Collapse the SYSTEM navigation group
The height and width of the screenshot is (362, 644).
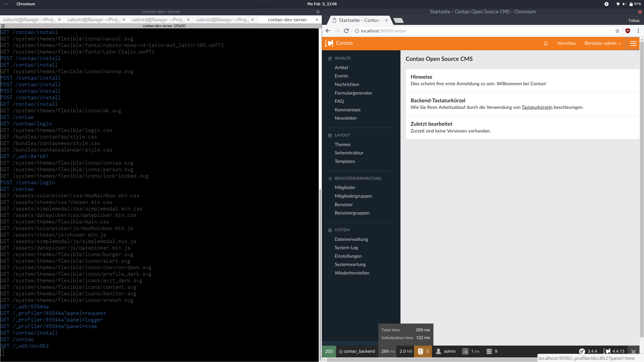pos(342,230)
